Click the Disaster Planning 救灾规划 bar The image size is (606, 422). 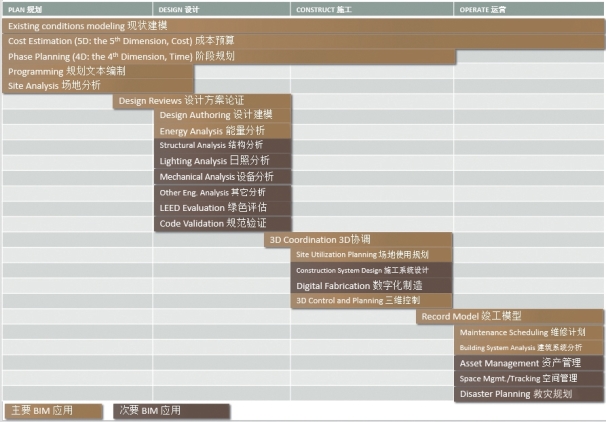(529, 394)
